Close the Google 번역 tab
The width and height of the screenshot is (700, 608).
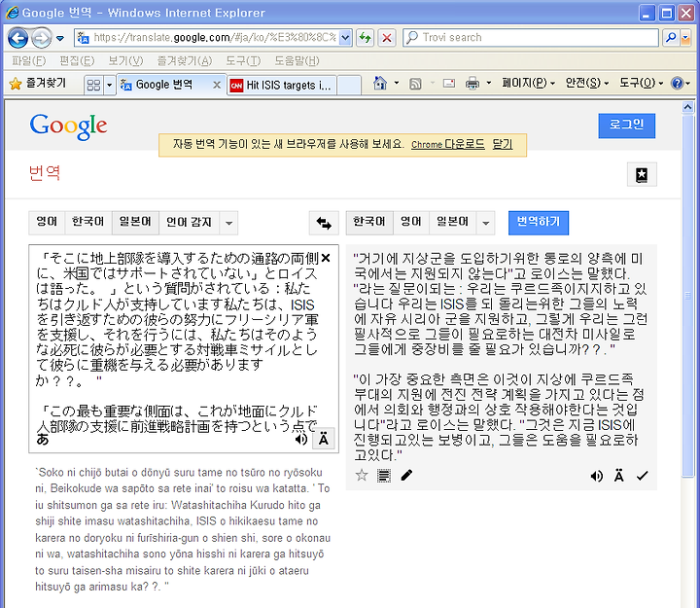tap(217, 85)
